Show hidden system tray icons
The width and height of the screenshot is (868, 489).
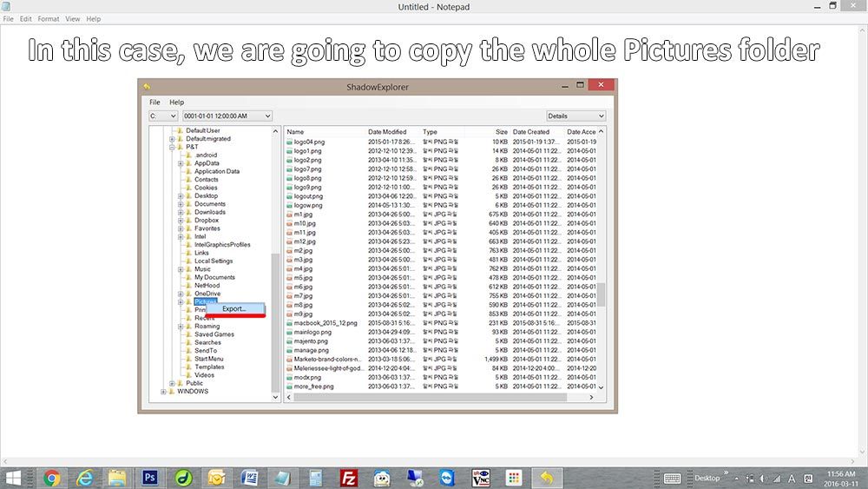[x=736, y=479]
